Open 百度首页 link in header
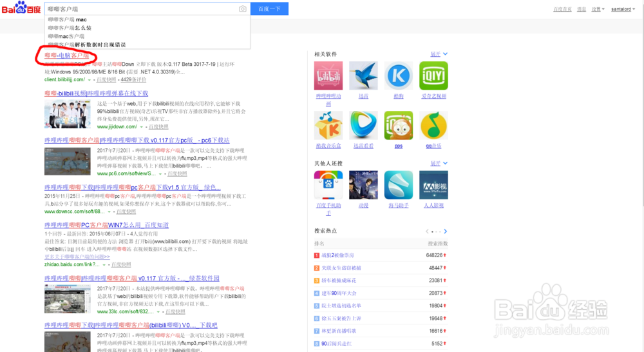644x352 pixels. tap(562, 9)
